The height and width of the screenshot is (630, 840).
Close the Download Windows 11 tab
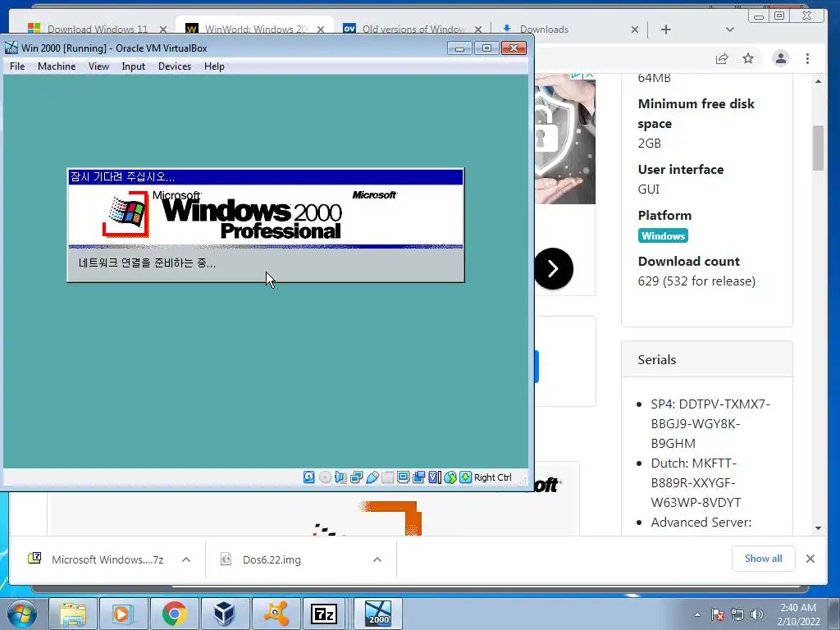(x=163, y=30)
